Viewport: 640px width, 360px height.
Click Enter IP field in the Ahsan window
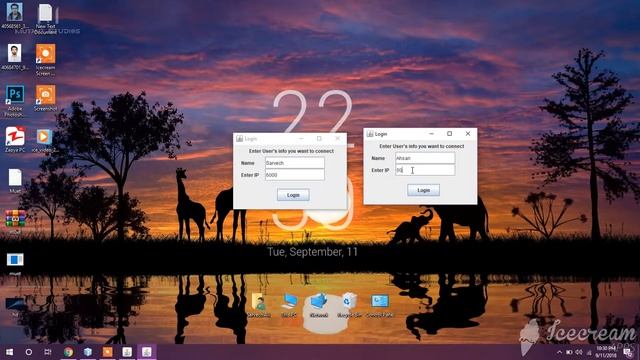425,170
